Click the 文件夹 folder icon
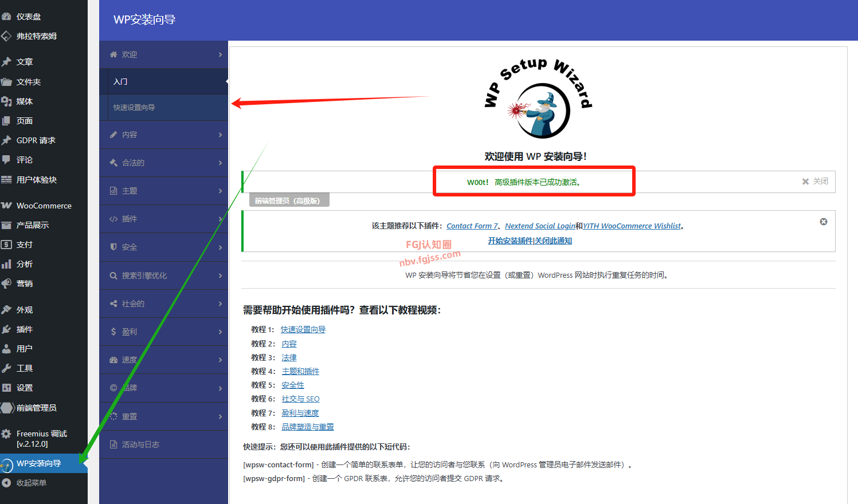Image resolution: width=858 pixels, height=504 pixels. point(6,82)
